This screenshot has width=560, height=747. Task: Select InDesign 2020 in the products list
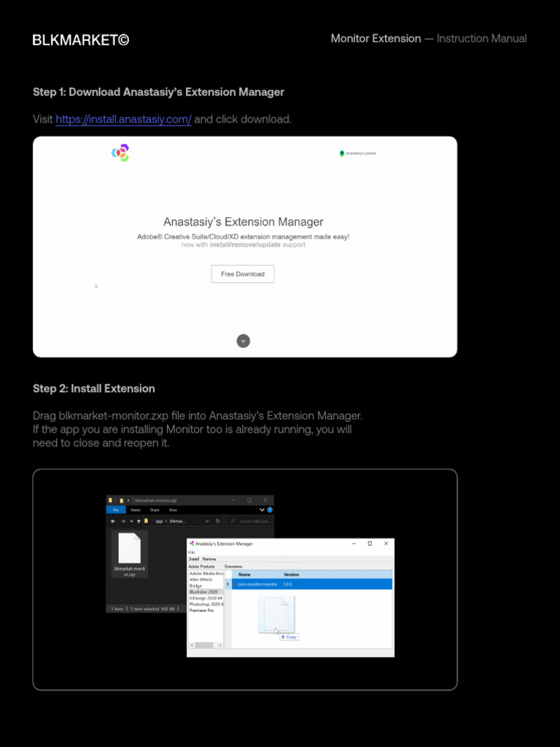(x=206, y=598)
